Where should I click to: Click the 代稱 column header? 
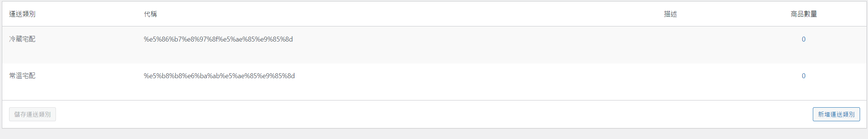tap(150, 14)
